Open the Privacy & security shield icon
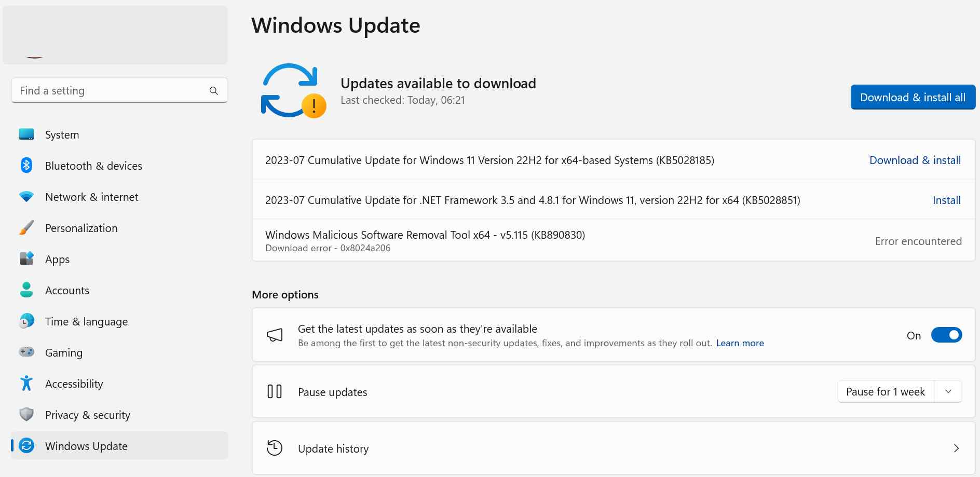 (25, 414)
